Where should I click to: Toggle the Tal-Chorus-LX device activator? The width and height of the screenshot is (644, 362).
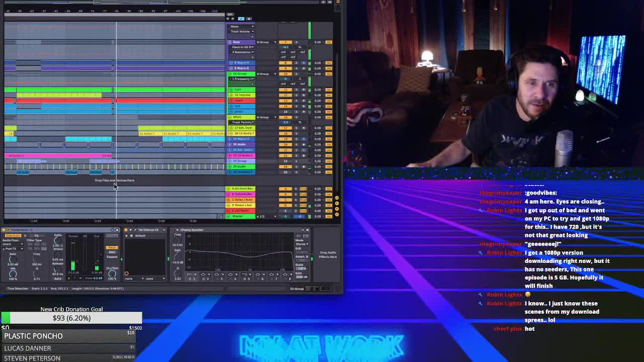point(126,230)
